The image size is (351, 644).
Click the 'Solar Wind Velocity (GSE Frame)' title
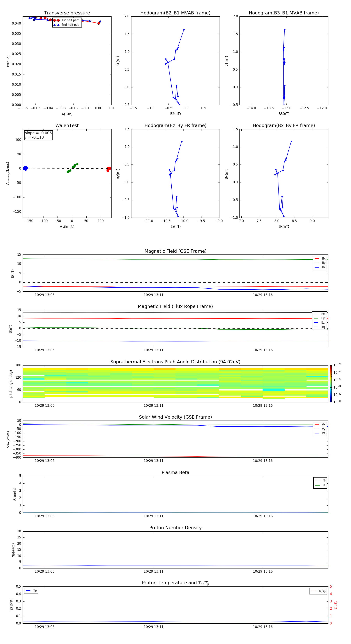(x=175, y=417)
